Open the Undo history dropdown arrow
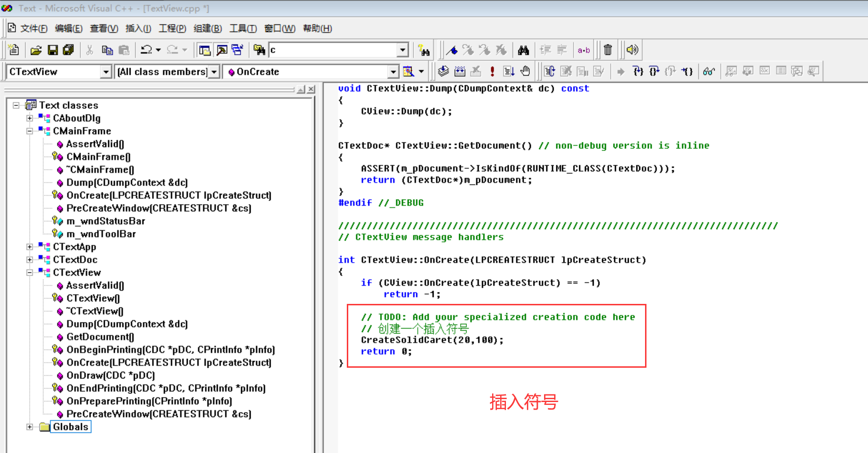868x453 pixels. (x=158, y=50)
